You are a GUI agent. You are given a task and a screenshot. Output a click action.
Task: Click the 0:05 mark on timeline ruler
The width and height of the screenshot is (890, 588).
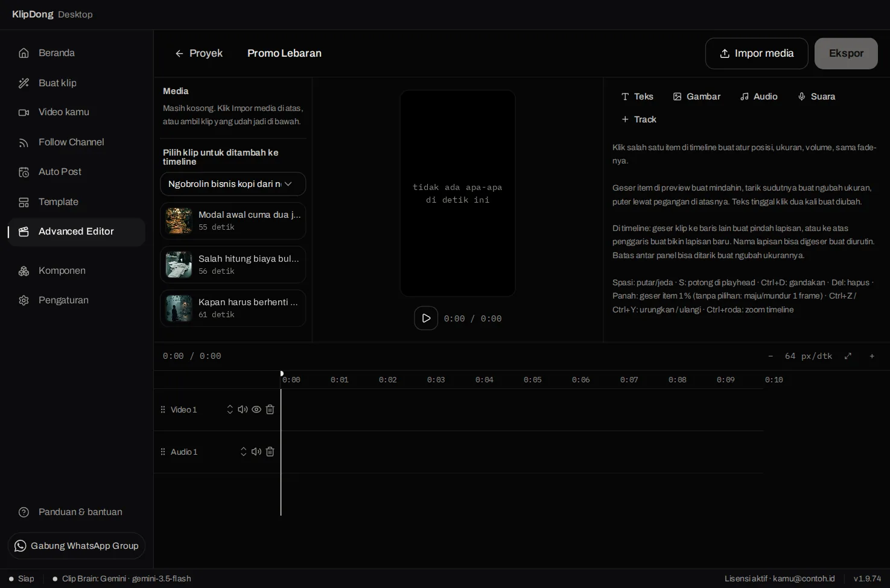[533, 380]
